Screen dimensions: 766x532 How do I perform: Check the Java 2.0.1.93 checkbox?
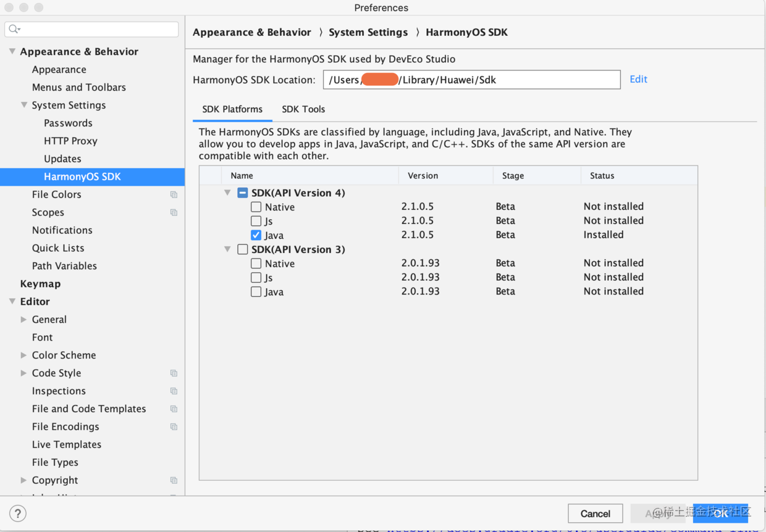tap(256, 292)
